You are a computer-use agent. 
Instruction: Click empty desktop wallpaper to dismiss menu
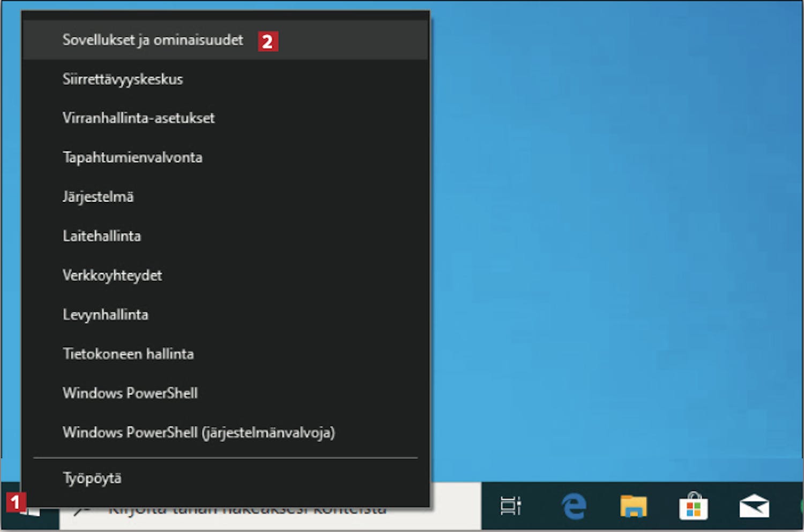pos(616,241)
